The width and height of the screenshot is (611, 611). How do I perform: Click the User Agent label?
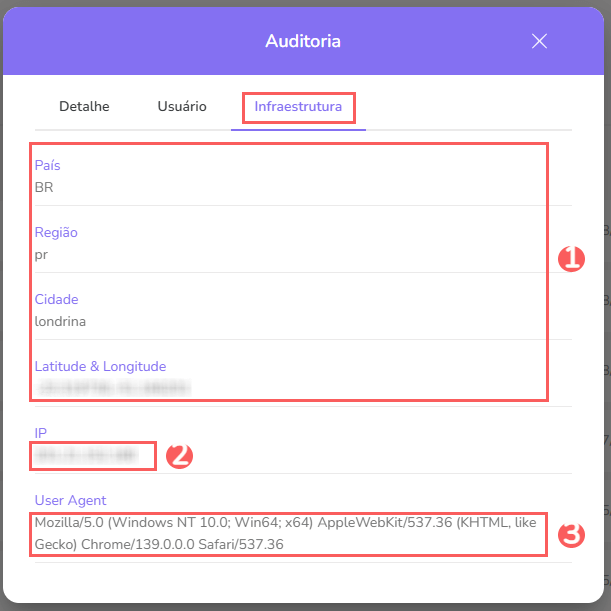pos(70,500)
